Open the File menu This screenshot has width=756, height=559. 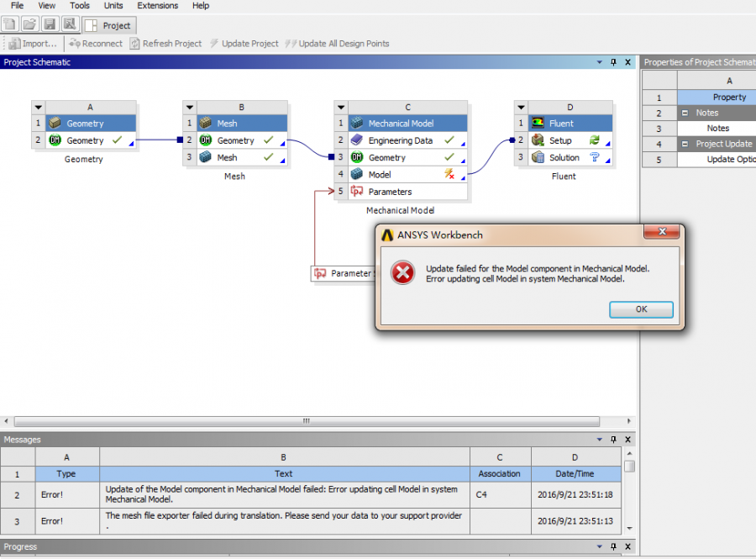[17, 6]
